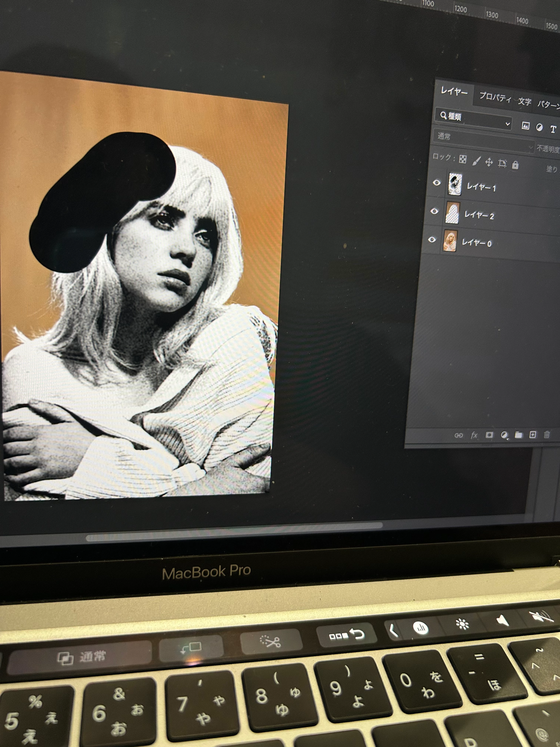Filter layers by the text T icon
This screenshot has height=747, width=560.
[x=553, y=129]
